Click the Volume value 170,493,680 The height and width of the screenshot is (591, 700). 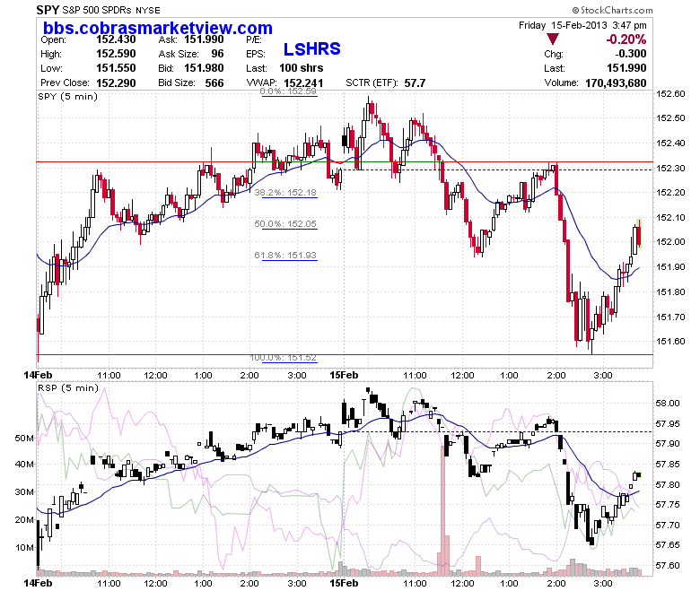pos(616,83)
